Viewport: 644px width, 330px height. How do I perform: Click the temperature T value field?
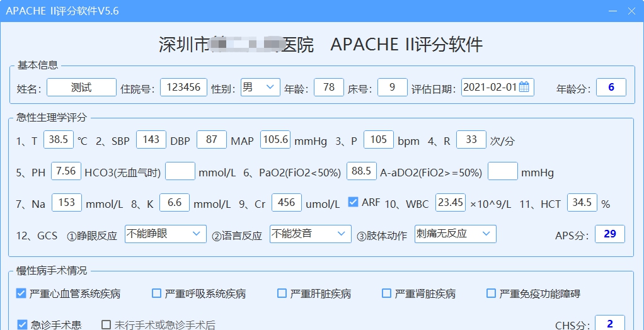pos(59,140)
